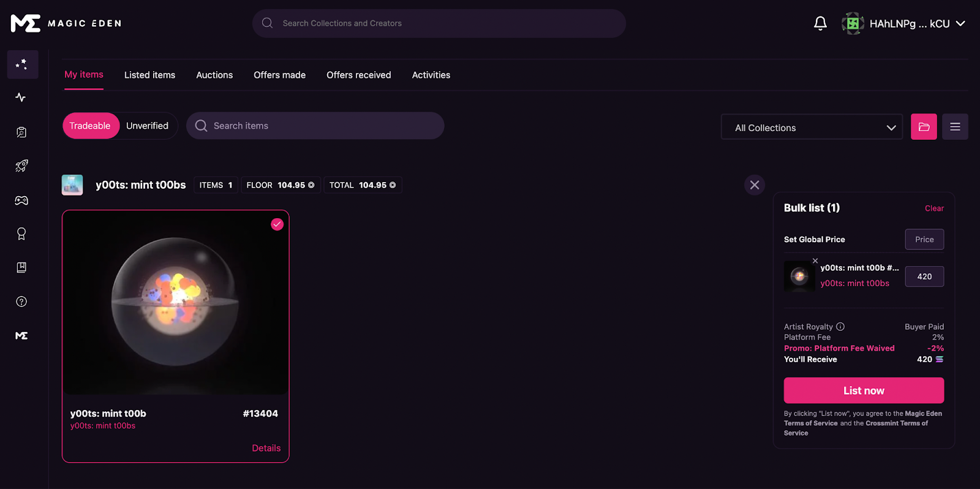
Task: Click the TOTAL 104.95 stat
Action: click(x=363, y=185)
